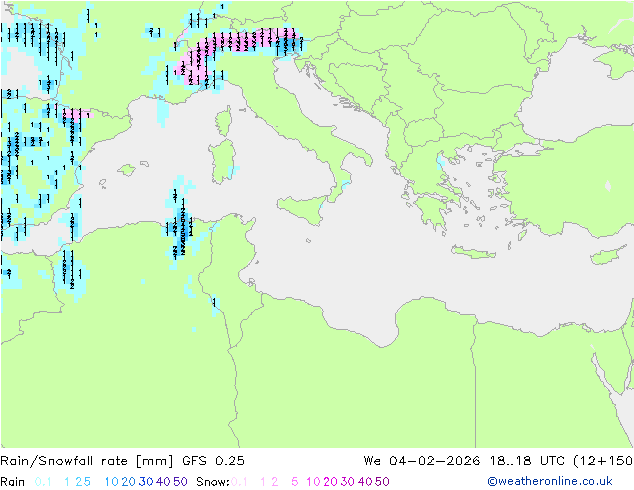Click the 'We 04-02-2026' forecast date text
The width and height of the screenshot is (634, 490).
[x=421, y=461]
